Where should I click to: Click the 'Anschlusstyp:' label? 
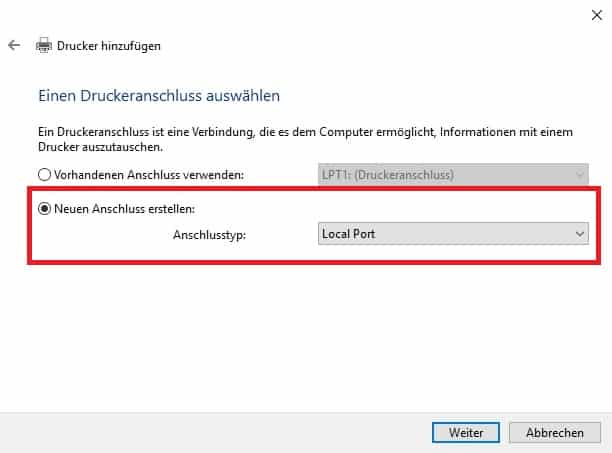pos(210,235)
